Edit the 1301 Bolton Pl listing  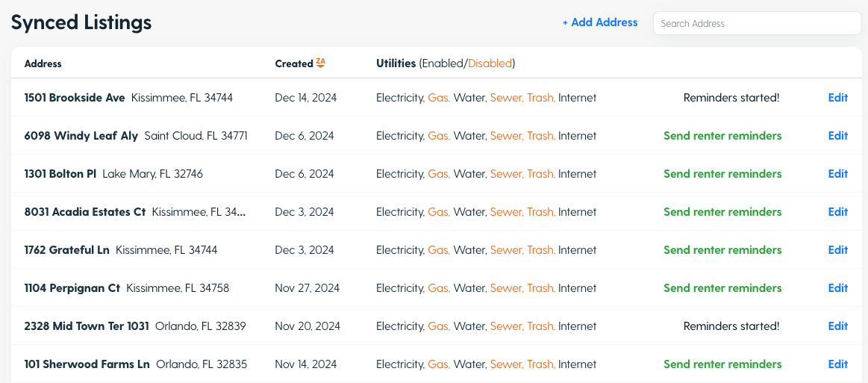[837, 174]
